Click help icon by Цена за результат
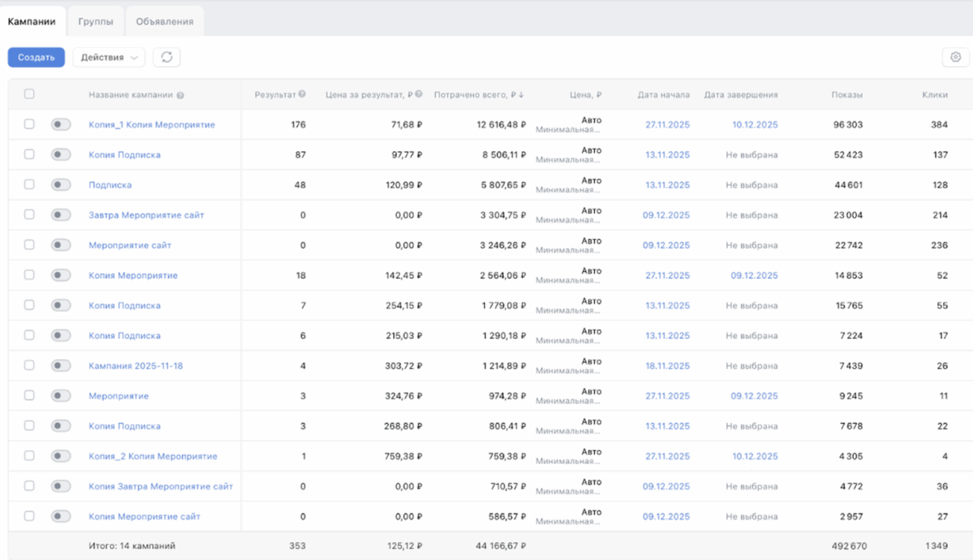This screenshot has width=973, height=560. click(419, 94)
